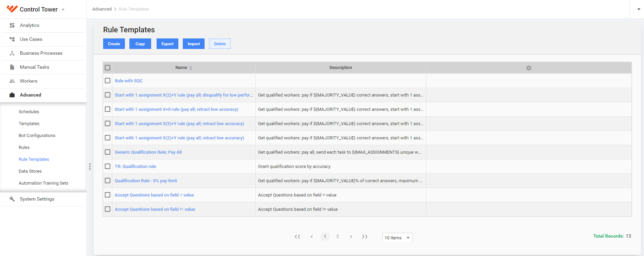Go to first page of results
This screenshot has height=256, width=644.
(297, 237)
